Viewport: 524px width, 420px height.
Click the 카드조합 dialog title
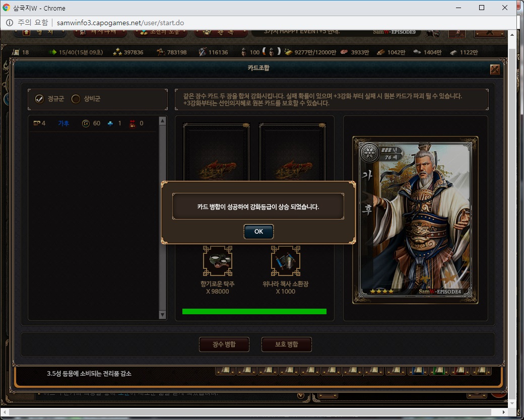tap(258, 68)
